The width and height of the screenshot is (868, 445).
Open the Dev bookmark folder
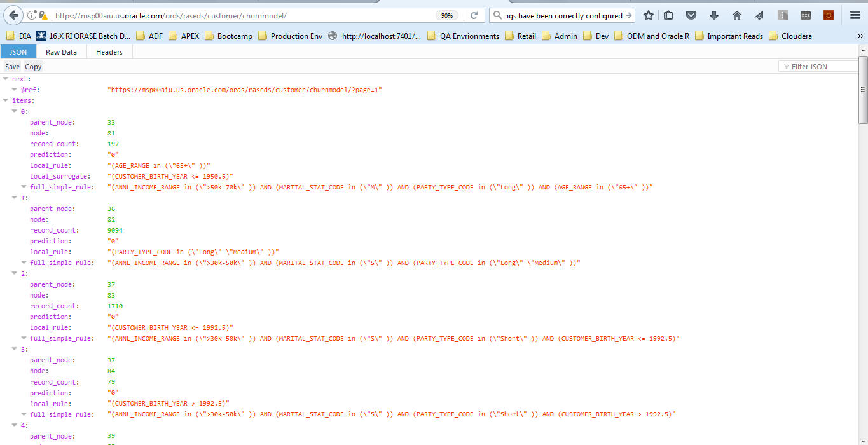pyautogui.click(x=596, y=36)
